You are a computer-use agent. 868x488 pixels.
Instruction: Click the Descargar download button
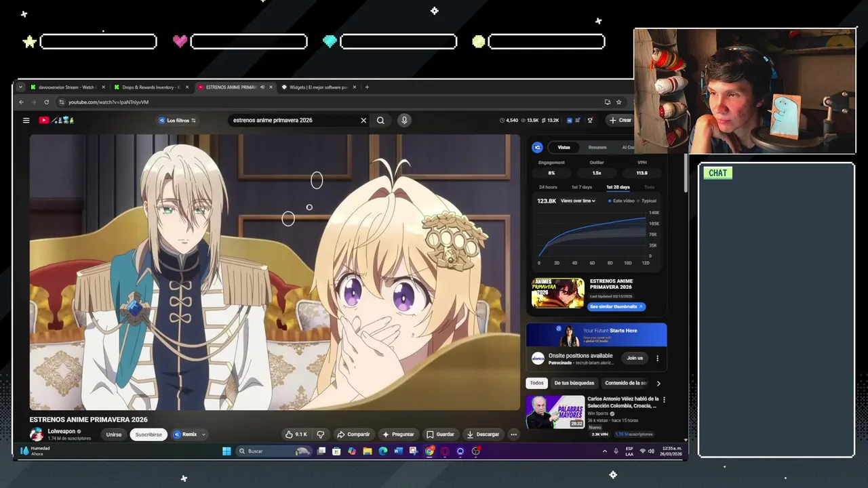pos(483,434)
